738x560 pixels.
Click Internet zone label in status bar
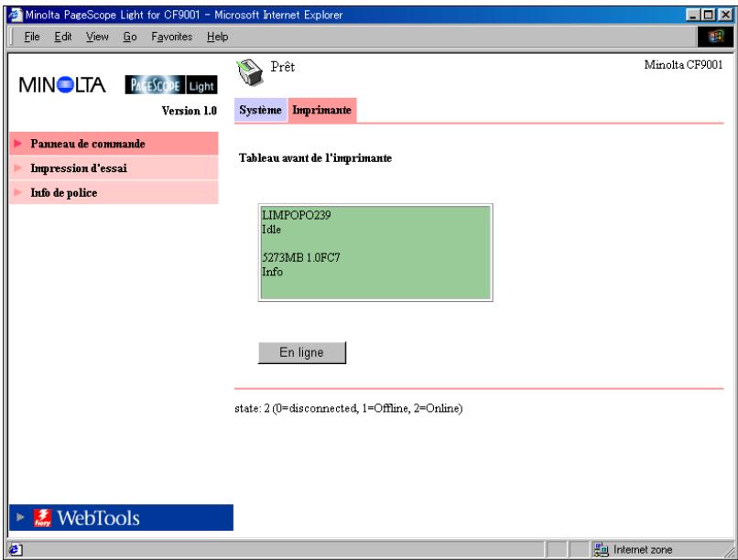point(643,549)
